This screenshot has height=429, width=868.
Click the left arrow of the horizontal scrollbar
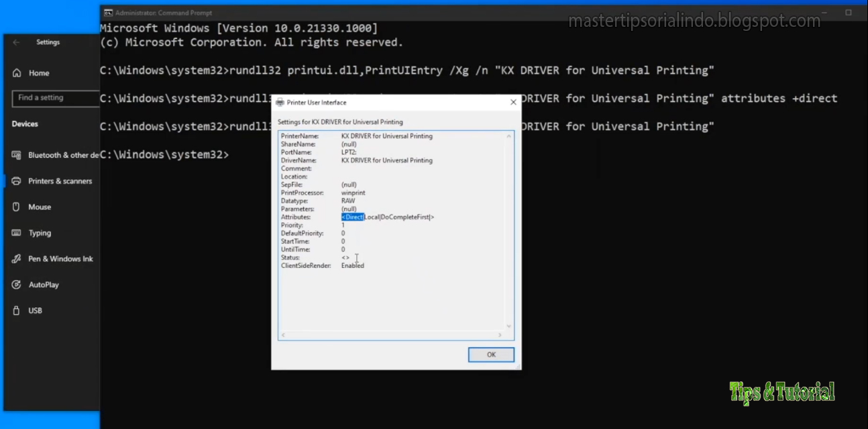tap(282, 334)
